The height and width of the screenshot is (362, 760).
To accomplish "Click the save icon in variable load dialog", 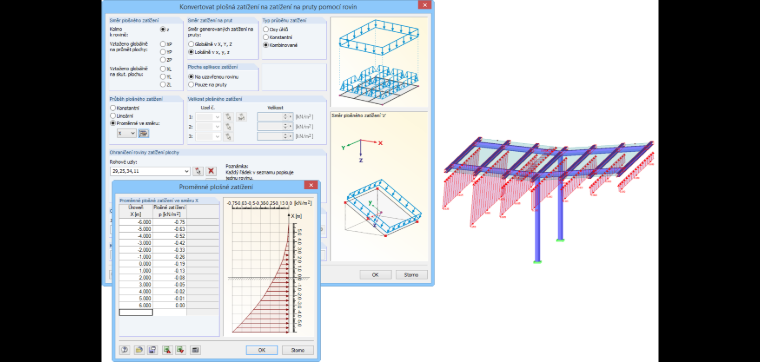I will 152,349.
